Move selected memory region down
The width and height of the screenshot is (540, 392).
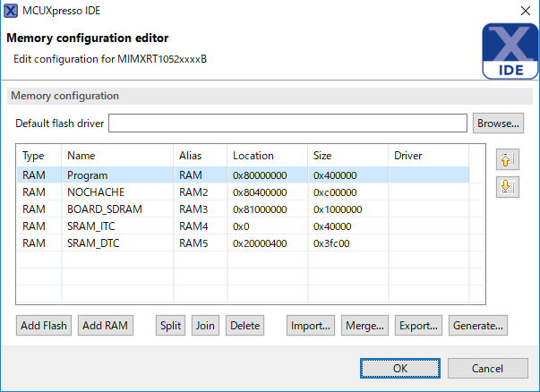[506, 187]
